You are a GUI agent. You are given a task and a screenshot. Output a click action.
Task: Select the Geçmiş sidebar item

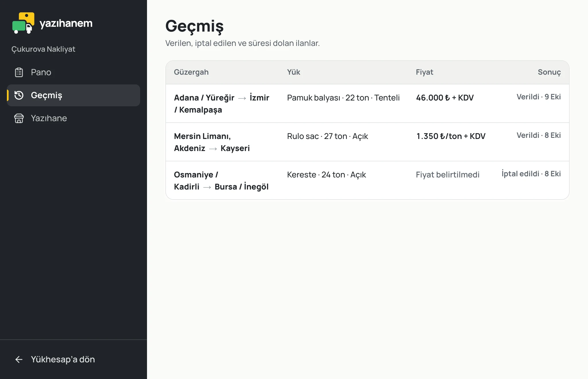pos(73,95)
